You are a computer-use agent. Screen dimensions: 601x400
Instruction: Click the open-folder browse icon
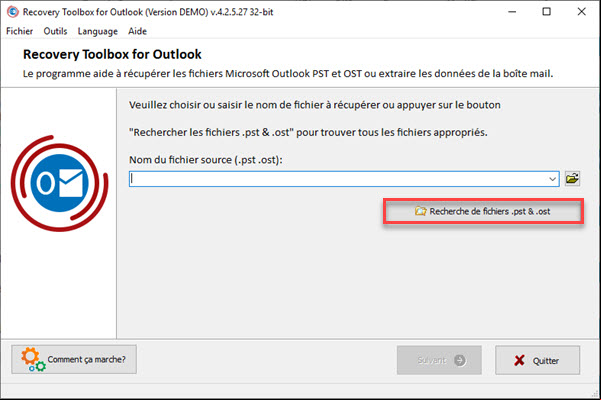click(x=572, y=179)
